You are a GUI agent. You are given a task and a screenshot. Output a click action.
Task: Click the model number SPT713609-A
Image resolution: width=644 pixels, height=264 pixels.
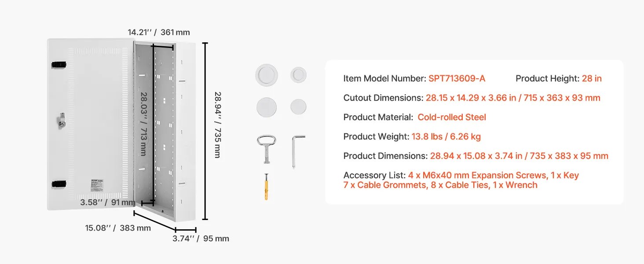coord(457,79)
